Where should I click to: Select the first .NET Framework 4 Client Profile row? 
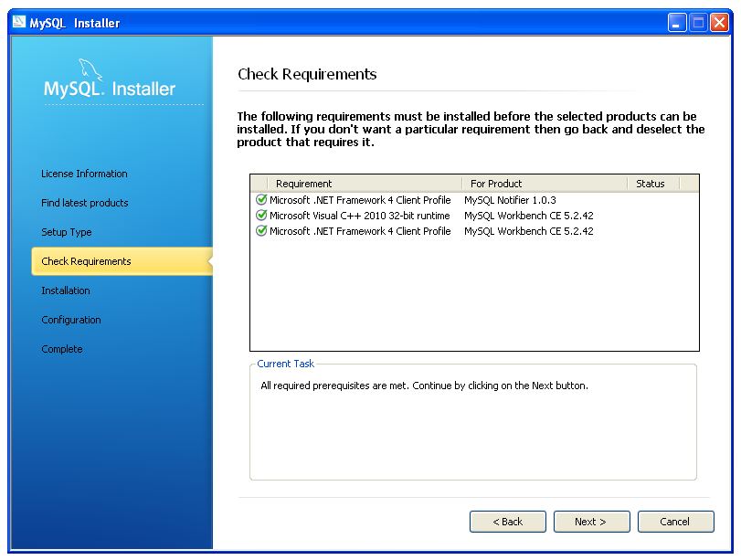tap(474, 200)
